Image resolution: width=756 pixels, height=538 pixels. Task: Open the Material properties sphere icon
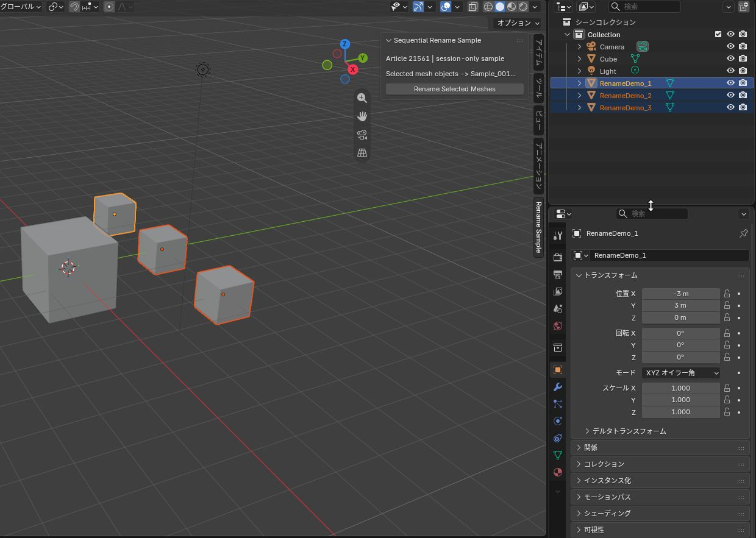pyautogui.click(x=557, y=472)
